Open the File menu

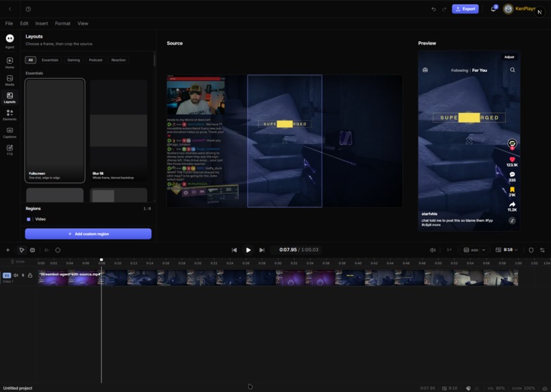pyautogui.click(x=9, y=23)
